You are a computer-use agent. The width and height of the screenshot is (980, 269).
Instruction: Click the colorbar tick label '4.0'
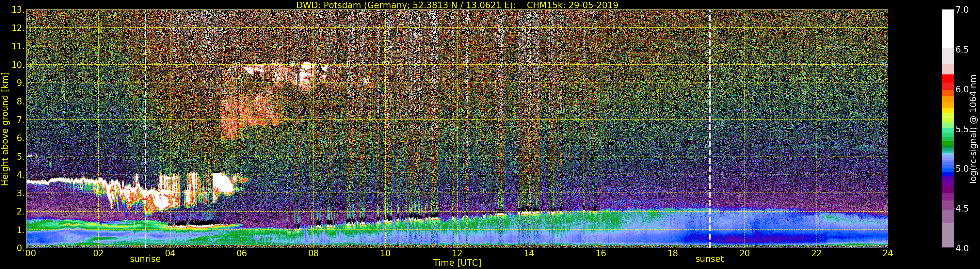962,248
